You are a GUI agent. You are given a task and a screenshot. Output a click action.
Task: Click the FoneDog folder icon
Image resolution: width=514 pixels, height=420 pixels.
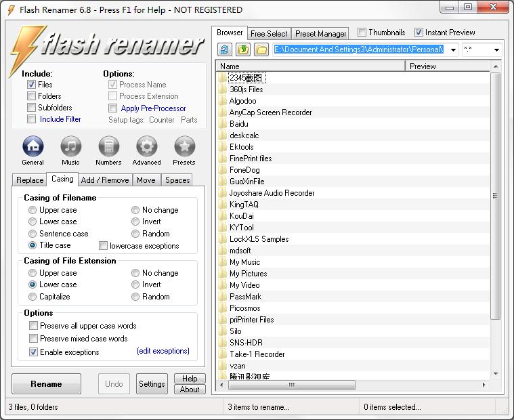coord(223,170)
